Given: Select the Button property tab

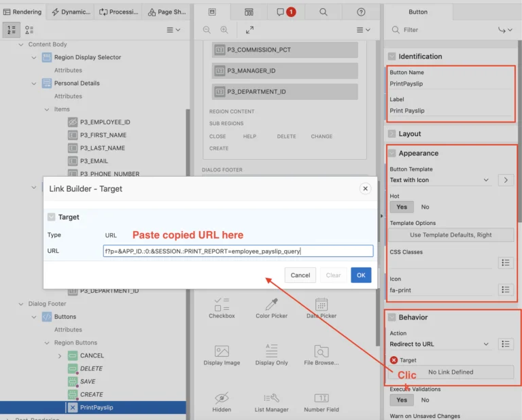Looking at the screenshot, I should [x=418, y=12].
